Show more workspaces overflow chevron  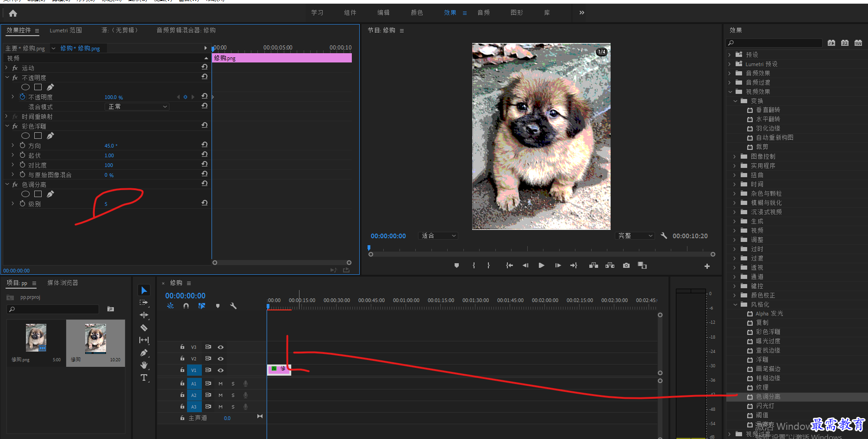coord(582,12)
